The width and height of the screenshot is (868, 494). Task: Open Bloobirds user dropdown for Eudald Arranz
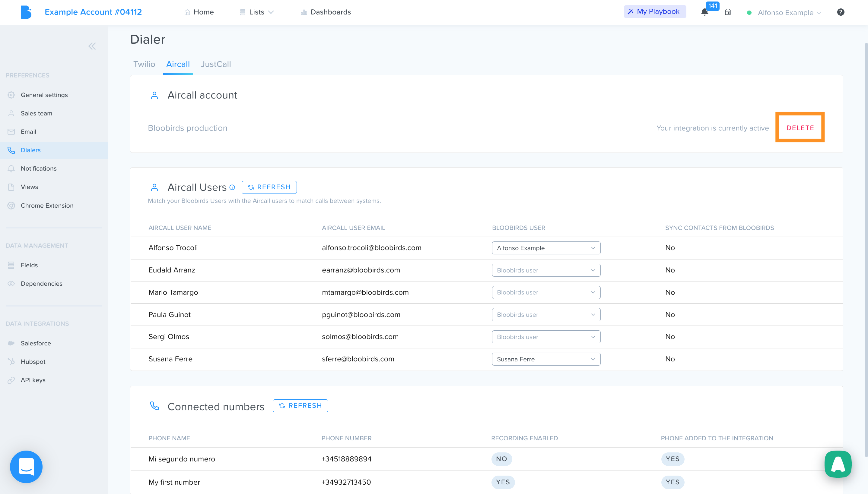(546, 270)
